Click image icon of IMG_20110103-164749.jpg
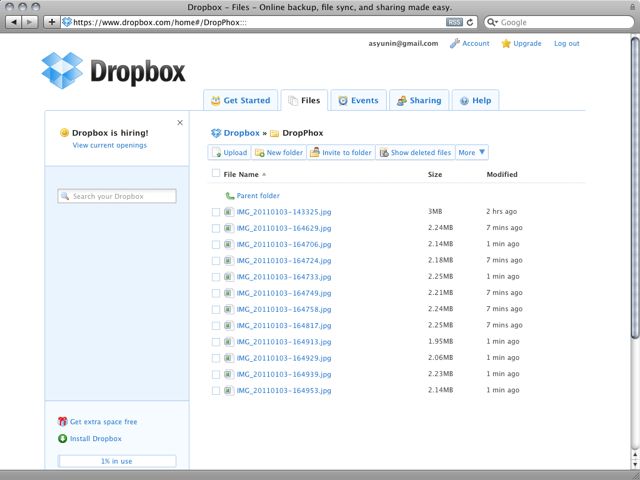This screenshot has width=640, height=480. click(229, 293)
